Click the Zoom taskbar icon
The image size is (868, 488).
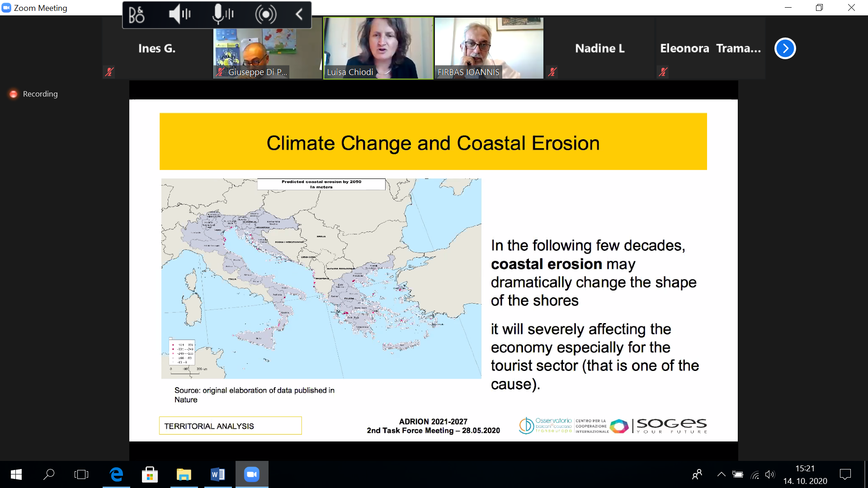point(251,474)
